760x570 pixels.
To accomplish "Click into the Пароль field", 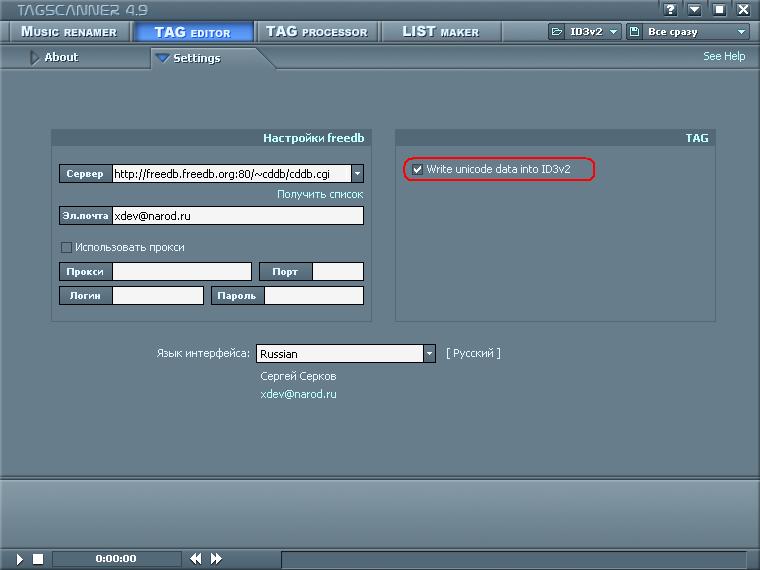I will point(314,296).
